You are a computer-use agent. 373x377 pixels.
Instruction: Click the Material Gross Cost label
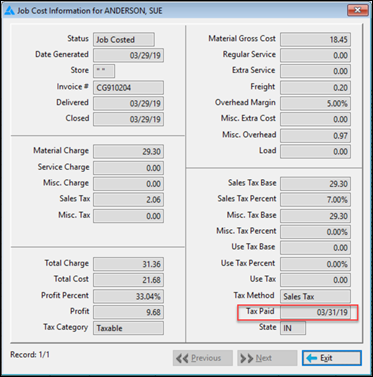tap(242, 38)
